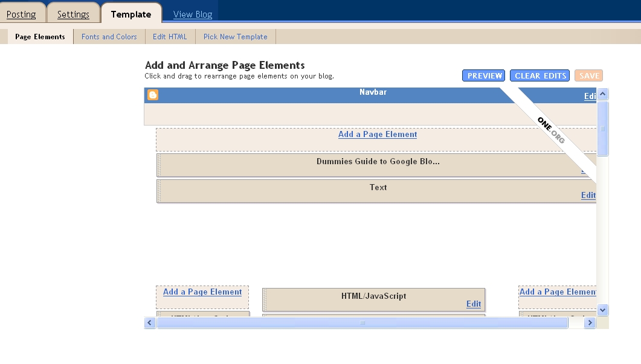Click vertical scrollbar up arrow

[602, 94]
